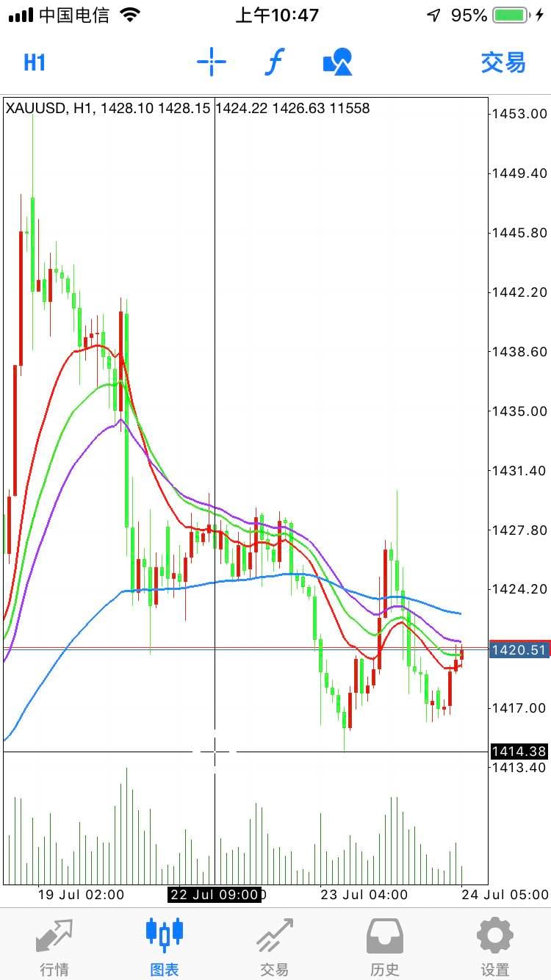Viewport: 551px width, 980px height.
Task: Open the H1 timeframe selector
Action: pyautogui.click(x=35, y=62)
